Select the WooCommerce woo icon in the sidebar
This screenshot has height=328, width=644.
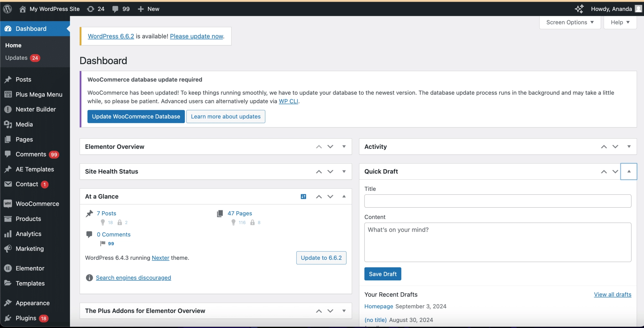click(x=8, y=203)
